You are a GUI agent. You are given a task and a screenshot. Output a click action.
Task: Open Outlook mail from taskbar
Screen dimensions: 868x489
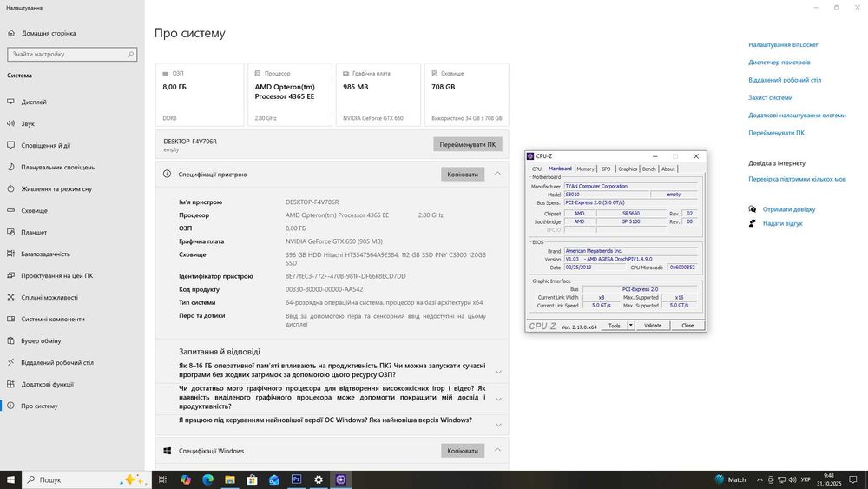coord(274,479)
